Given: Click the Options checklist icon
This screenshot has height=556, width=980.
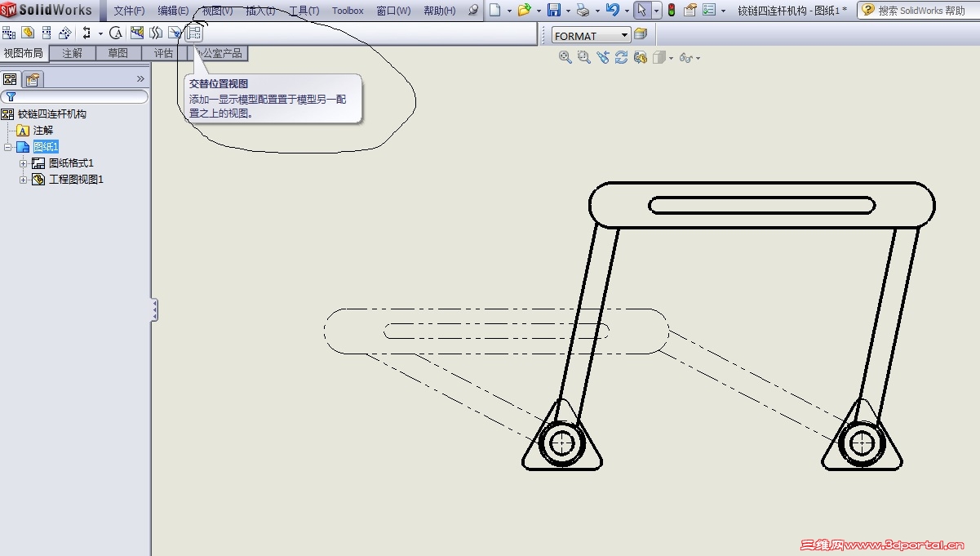Looking at the screenshot, I should (x=709, y=11).
